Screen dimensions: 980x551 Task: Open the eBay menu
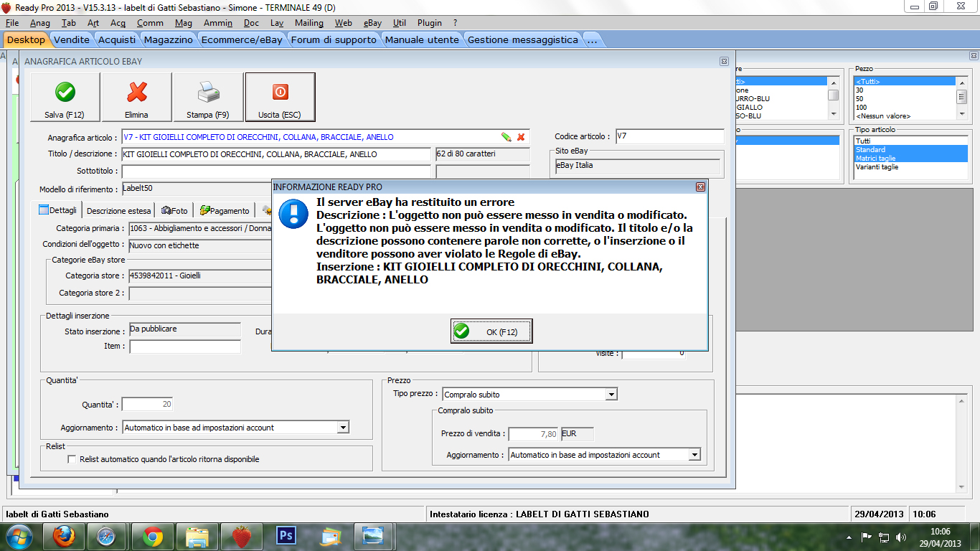(373, 23)
